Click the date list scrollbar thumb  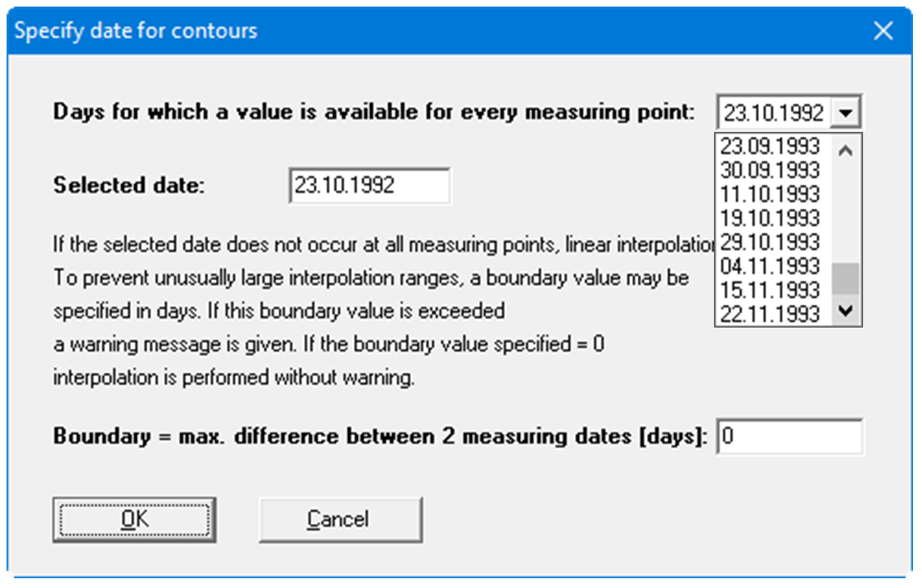click(846, 278)
